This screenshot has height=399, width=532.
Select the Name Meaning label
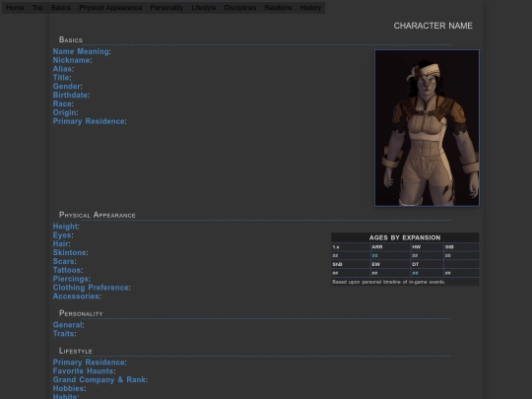click(x=81, y=51)
